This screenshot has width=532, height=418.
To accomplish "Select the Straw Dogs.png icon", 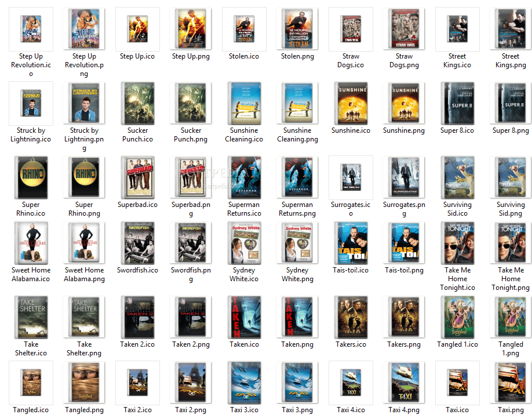I will 404,29.
